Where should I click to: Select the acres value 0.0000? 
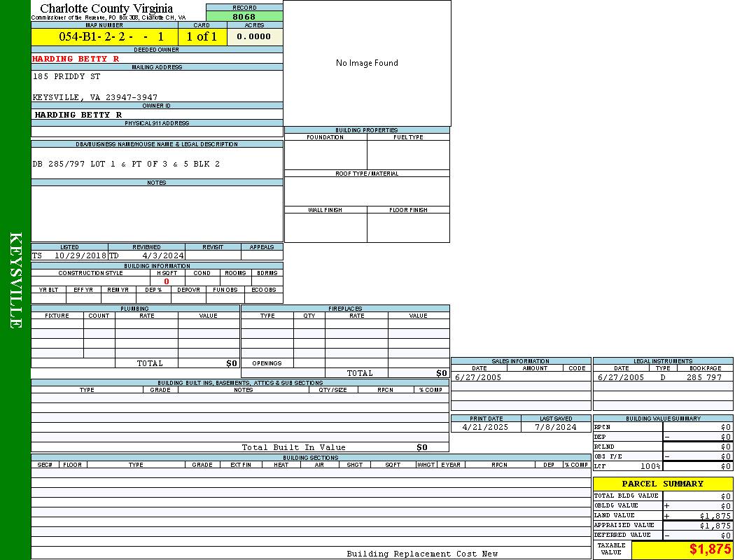(253, 36)
